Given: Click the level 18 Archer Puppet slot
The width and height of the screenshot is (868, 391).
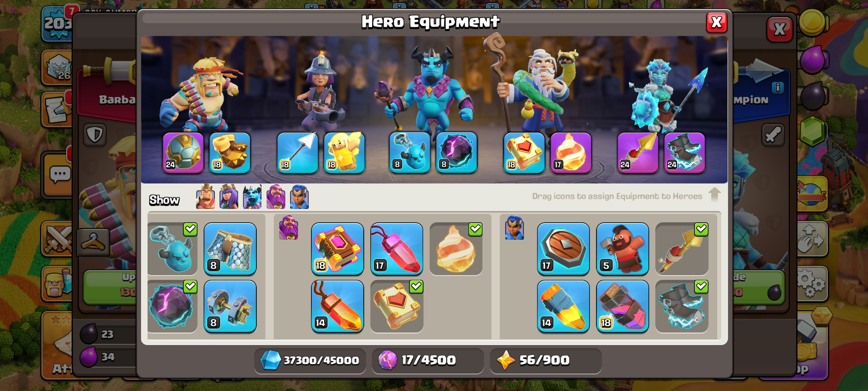Looking at the screenshot, I should point(344,152).
